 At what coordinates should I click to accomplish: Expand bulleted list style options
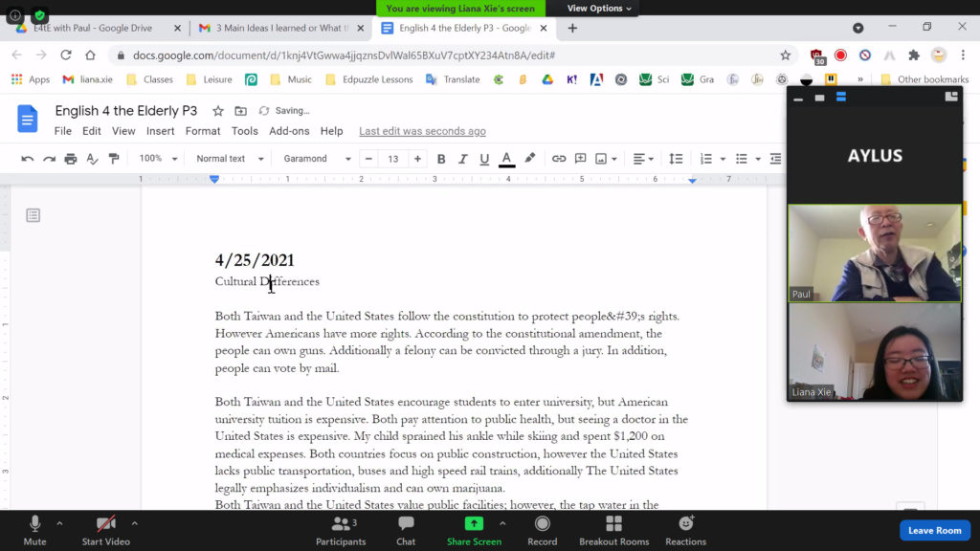click(x=758, y=159)
